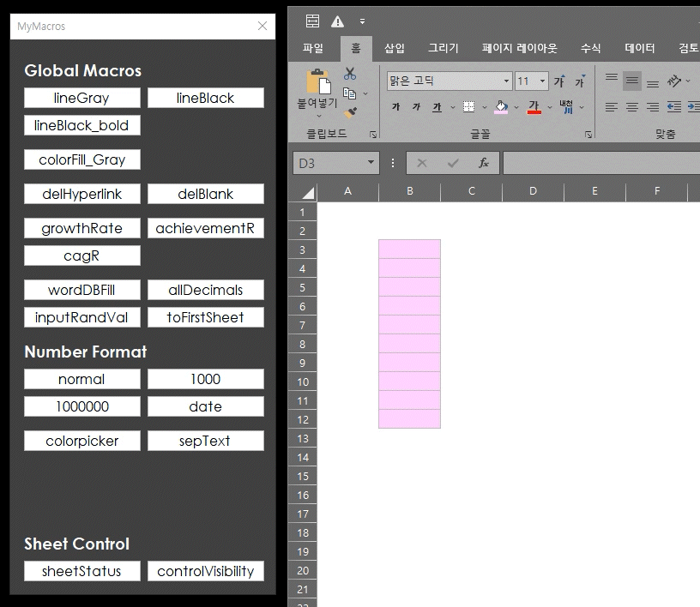Click the Format Painter brush icon
The height and width of the screenshot is (607, 700).
pyautogui.click(x=351, y=112)
